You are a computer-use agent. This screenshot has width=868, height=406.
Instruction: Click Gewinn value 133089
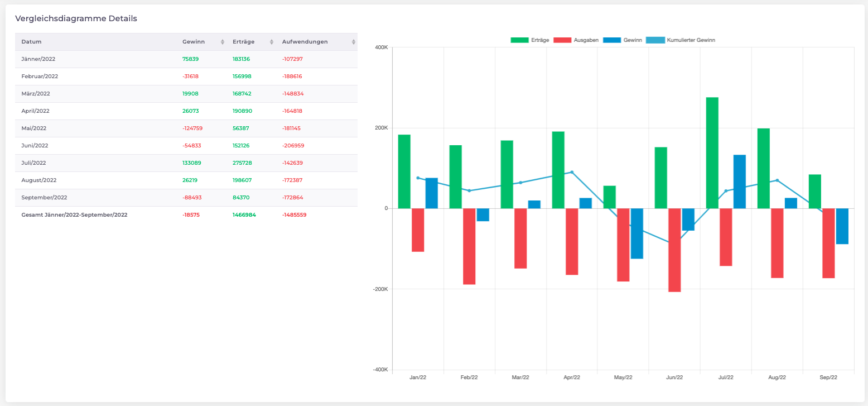coord(192,163)
